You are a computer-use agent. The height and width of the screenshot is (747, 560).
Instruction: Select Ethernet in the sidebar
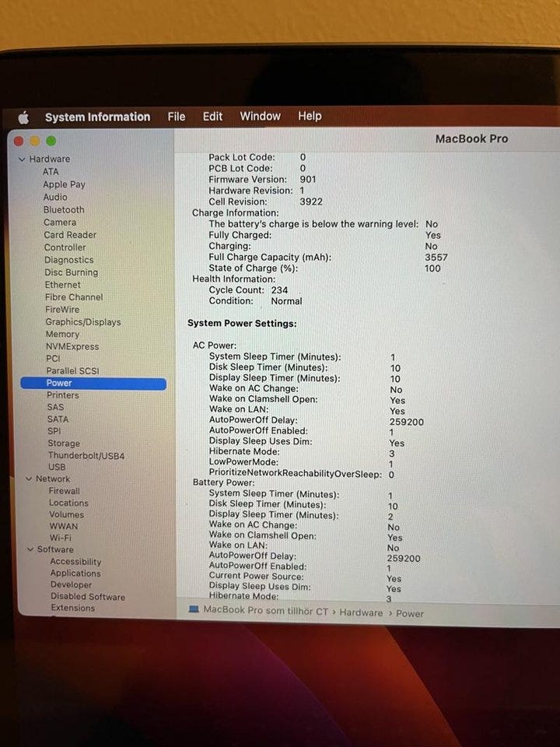click(63, 285)
